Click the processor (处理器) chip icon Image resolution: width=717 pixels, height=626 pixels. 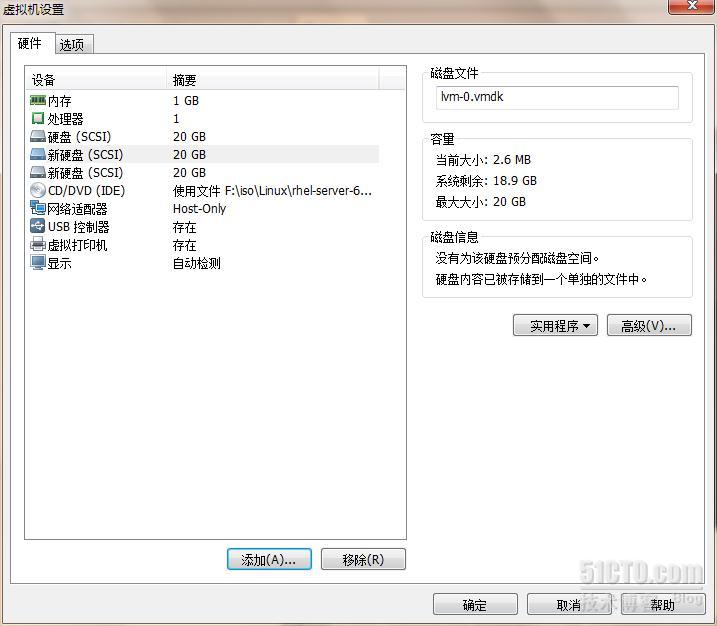point(37,118)
